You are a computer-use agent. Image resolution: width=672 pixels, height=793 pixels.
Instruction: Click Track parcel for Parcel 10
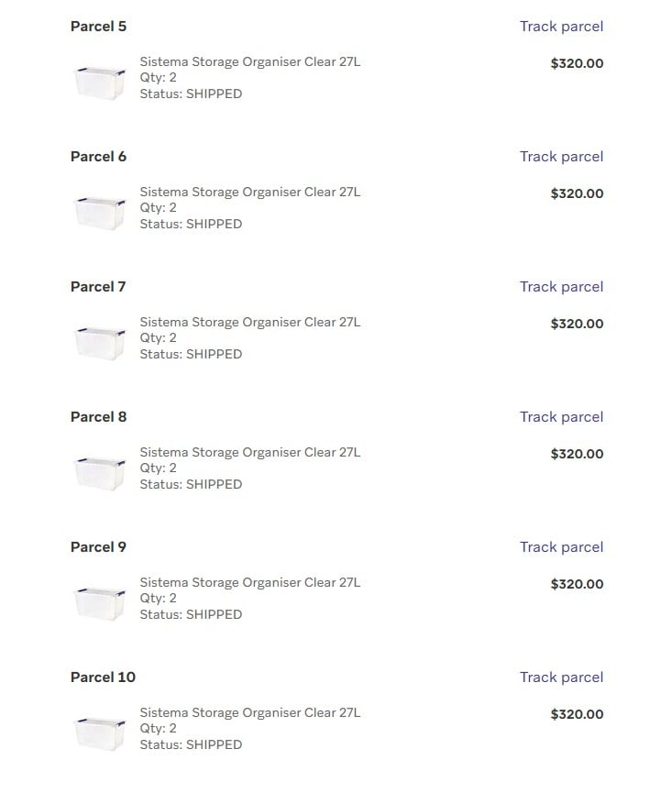point(561,677)
